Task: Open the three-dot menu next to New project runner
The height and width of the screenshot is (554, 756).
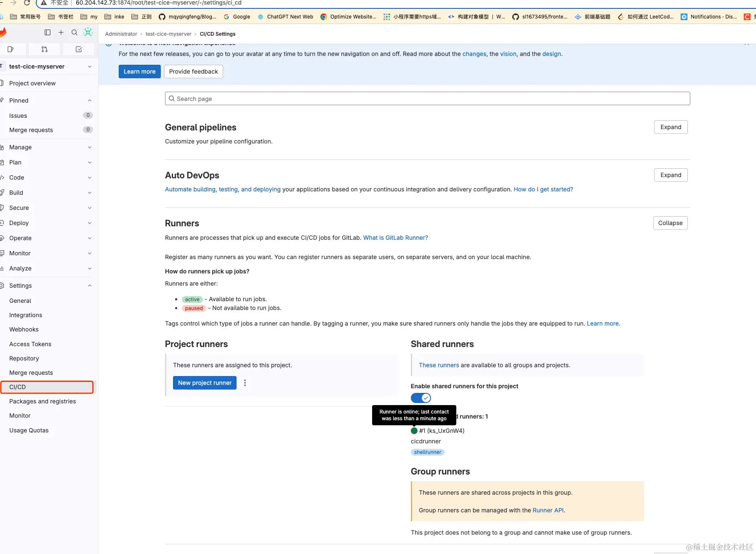Action: 245,383
